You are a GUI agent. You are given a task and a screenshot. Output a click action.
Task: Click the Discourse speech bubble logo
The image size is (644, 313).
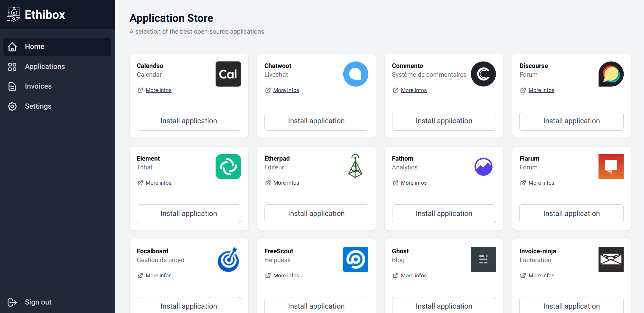611,74
